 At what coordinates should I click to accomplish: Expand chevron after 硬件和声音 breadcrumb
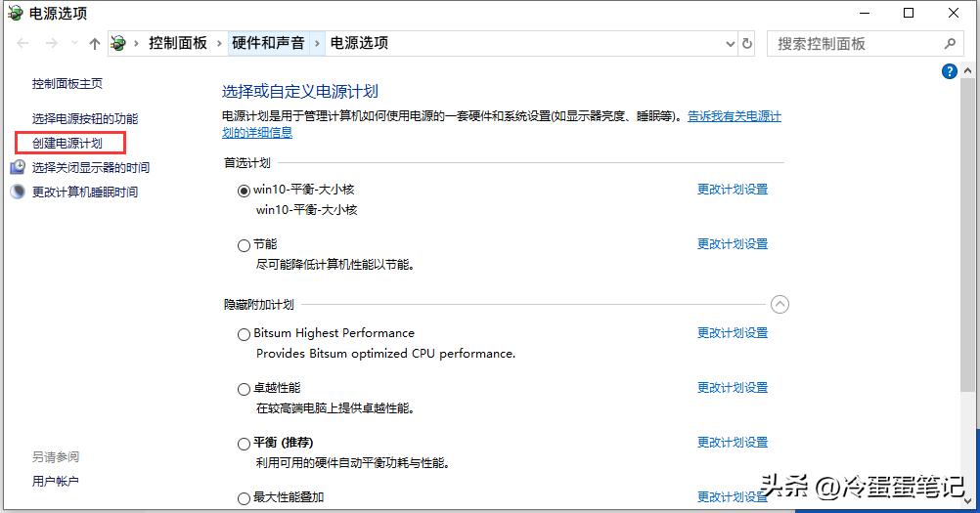(x=317, y=44)
